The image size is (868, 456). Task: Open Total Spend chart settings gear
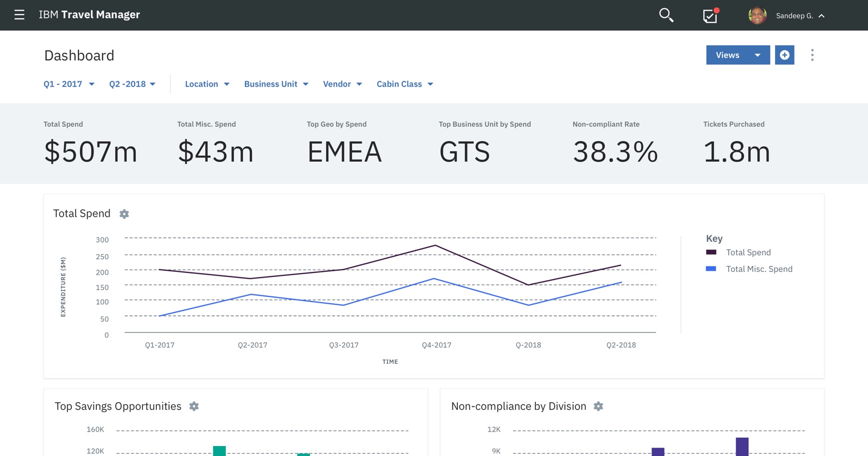point(124,214)
